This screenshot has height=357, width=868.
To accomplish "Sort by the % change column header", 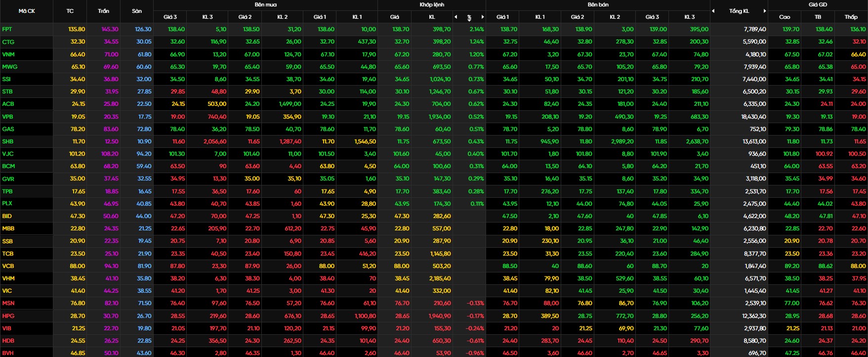I will [x=469, y=17].
